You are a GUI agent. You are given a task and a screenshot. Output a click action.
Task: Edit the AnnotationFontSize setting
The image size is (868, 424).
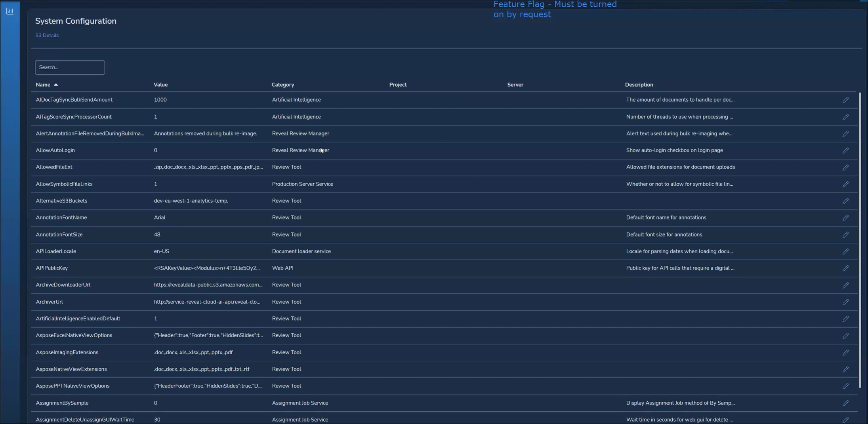pyautogui.click(x=845, y=235)
